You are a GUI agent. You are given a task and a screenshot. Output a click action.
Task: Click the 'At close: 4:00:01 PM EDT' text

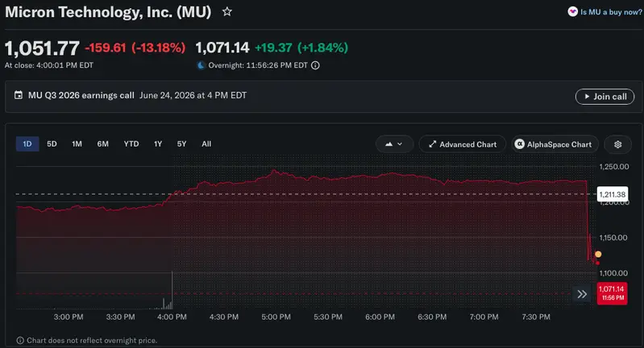(49, 65)
